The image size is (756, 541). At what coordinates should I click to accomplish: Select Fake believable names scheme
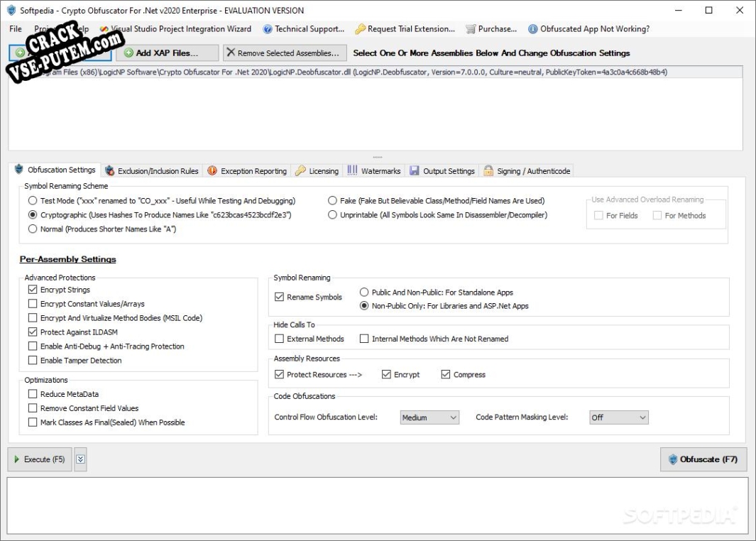coord(332,201)
